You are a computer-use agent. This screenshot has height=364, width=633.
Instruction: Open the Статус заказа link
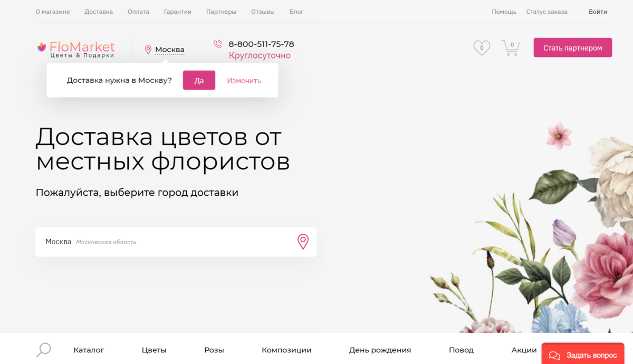pyautogui.click(x=546, y=11)
